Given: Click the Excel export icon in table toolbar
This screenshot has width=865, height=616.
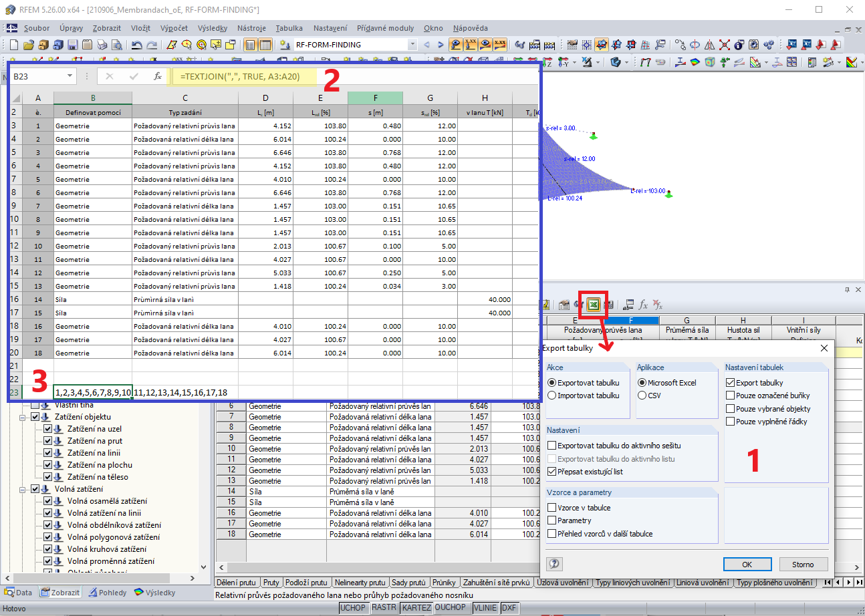Looking at the screenshot, I should [x=593, y=305].
